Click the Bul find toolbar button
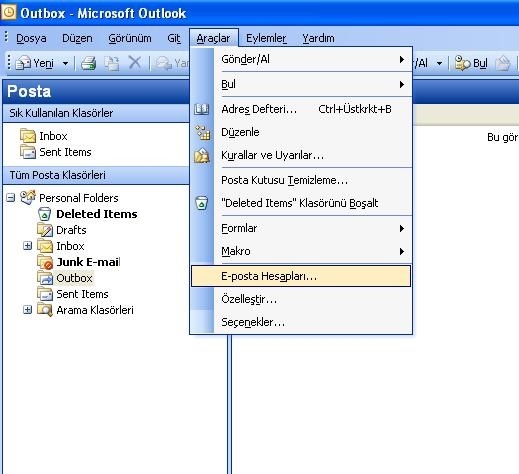519x474 pixels. tap(471, 63)
